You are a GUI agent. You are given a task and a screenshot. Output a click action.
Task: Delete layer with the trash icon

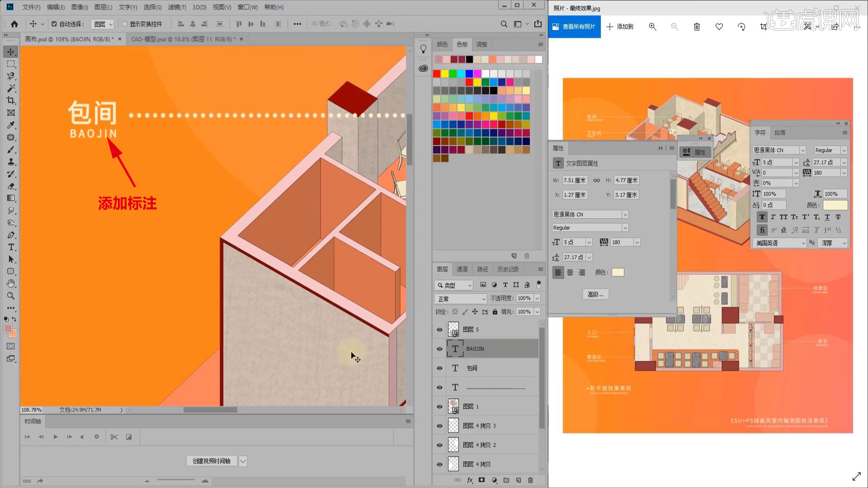[x=531, y=480]
